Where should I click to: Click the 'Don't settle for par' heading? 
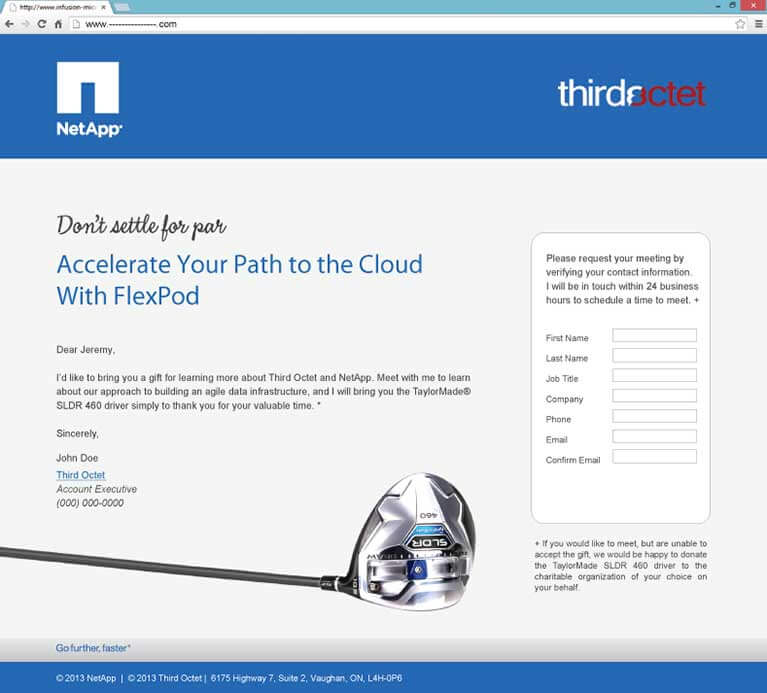pyautogui.click(x=141, y=226)
